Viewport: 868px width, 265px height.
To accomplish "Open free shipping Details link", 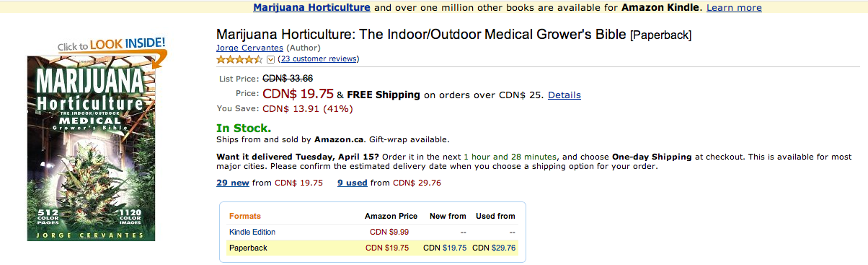I will click(564, 95).
